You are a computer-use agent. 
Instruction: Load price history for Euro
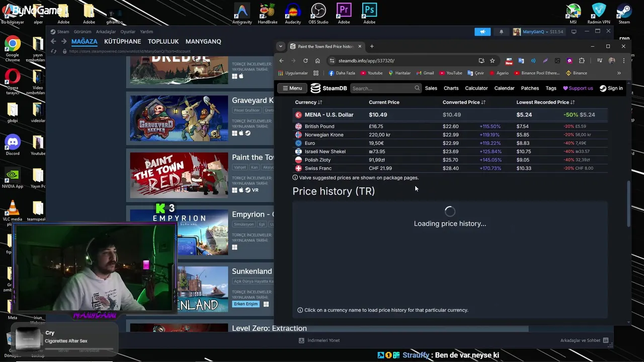pos(310,143)
